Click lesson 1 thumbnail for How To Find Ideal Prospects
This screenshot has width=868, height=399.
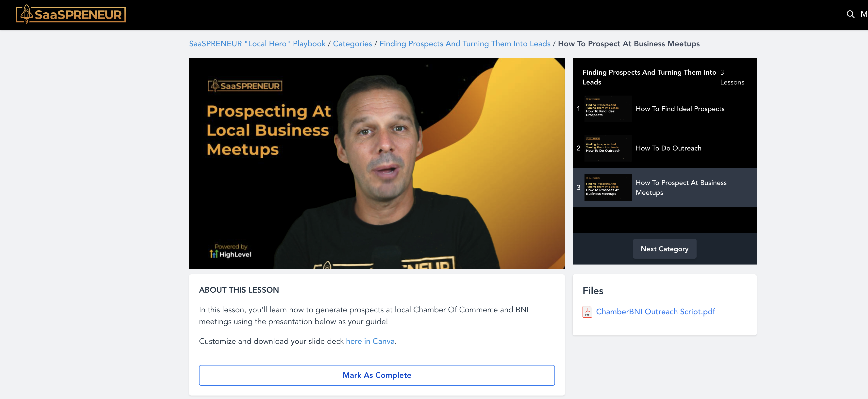pyautogui.click(x=608, y=109)
